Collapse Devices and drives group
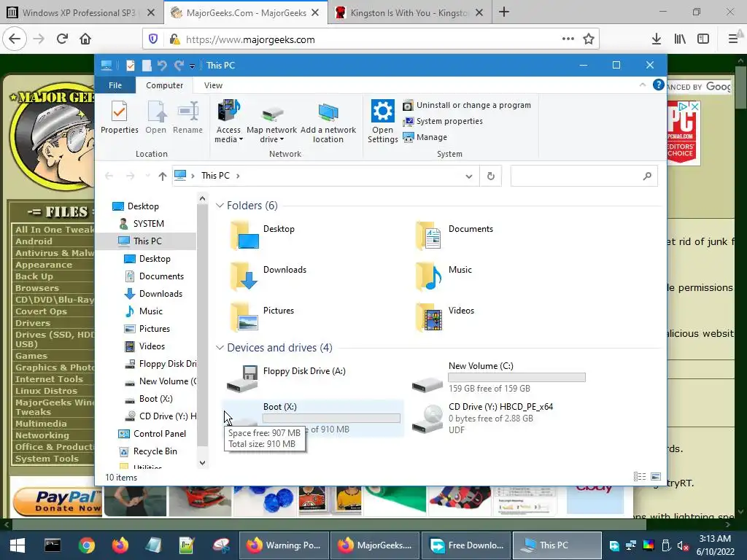 click(220, 348)
